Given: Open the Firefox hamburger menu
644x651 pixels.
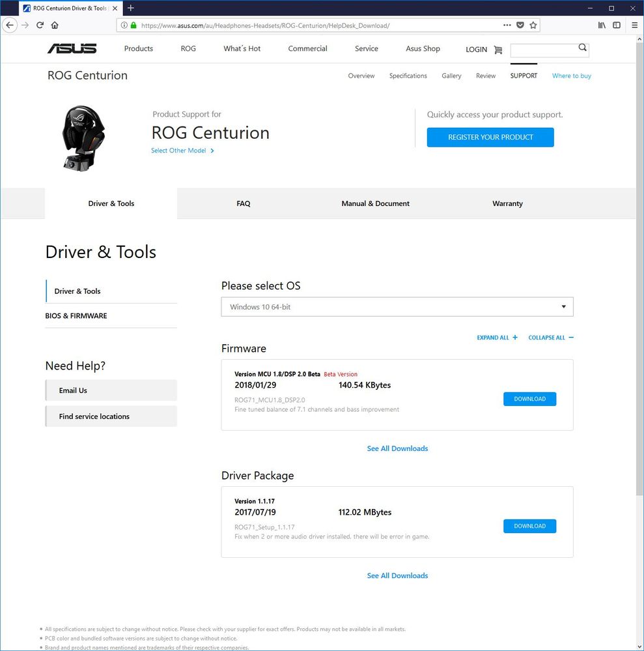Looking at the screenshot, I should pos(634,25).
